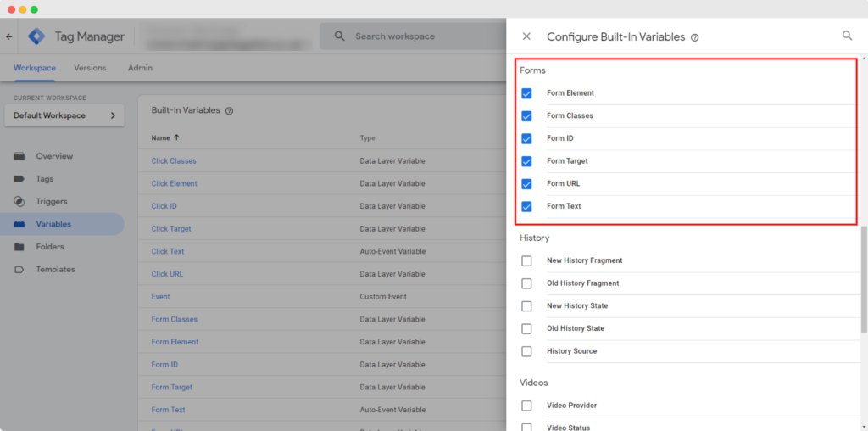Viewport: 868px width, 431px height.
Task: Click the search magnifier in workspace search bar
Action: pyautogui.click(x=340, y=36)
